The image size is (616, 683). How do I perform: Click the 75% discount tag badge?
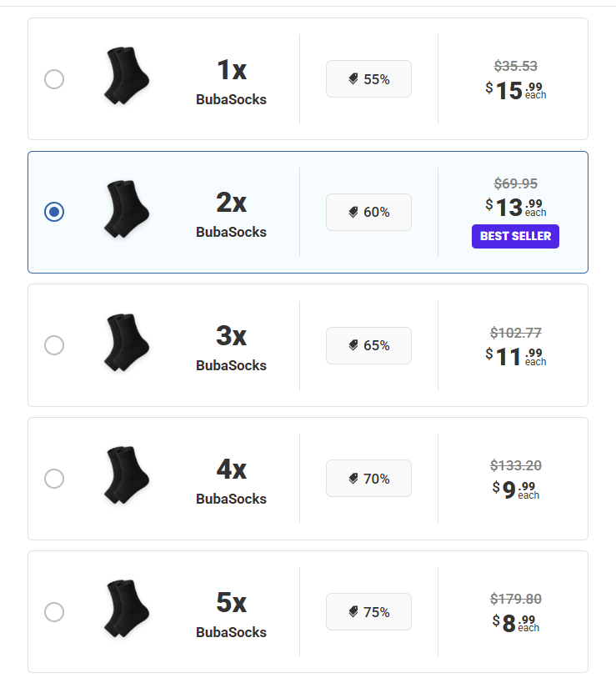368,611
